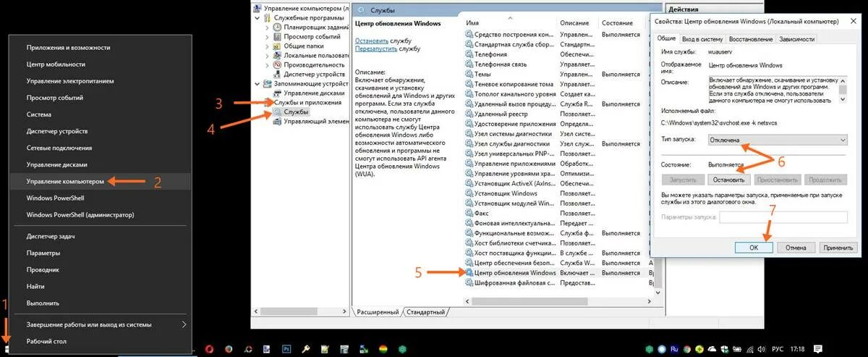The image size is (868, 357).
Task: Select Локальные пользователи in the tree
Action: (311, 55)
